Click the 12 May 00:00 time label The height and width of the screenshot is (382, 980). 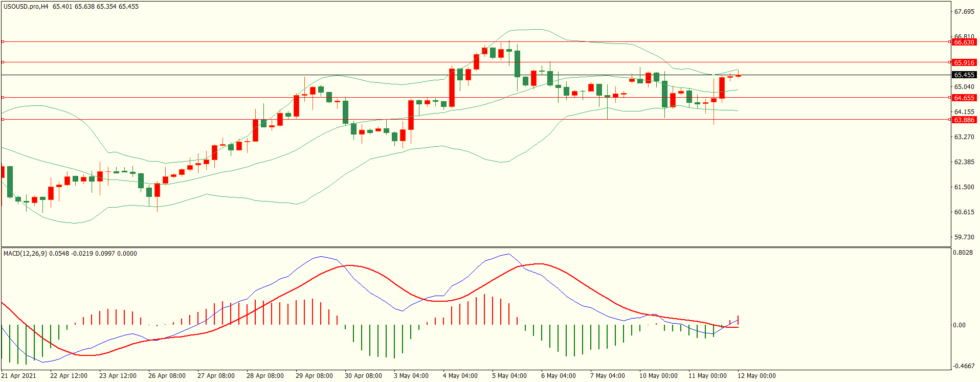tap(756, 376)
